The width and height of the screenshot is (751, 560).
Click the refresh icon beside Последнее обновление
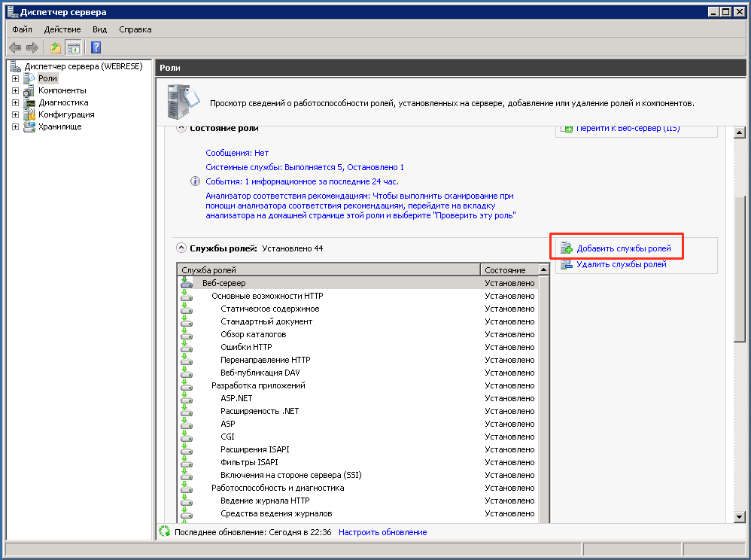tap(165, 531)
